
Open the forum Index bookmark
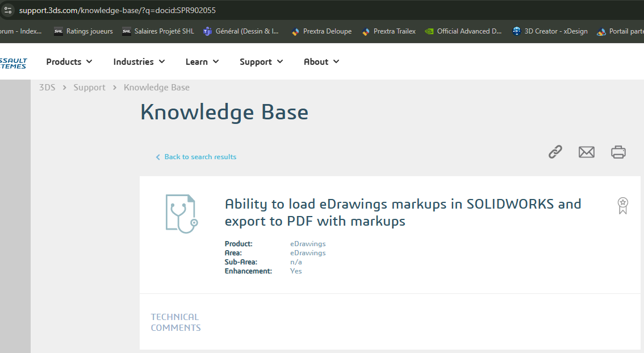coord(20,31)
